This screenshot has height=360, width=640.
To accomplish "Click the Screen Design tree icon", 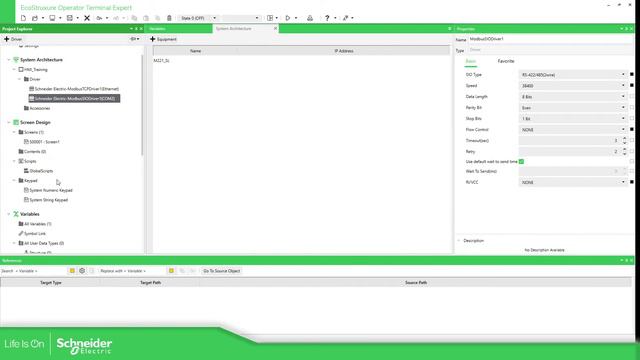I will pyautogui.click(x=16, y=122).
